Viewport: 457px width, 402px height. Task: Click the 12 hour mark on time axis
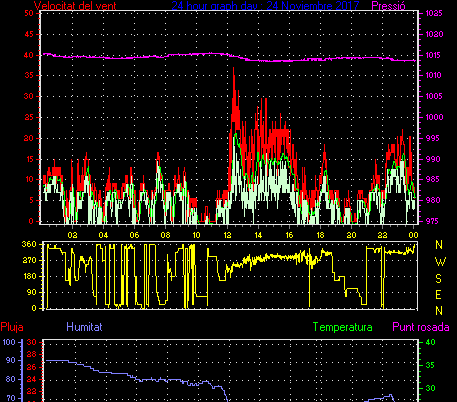[227, 235]
